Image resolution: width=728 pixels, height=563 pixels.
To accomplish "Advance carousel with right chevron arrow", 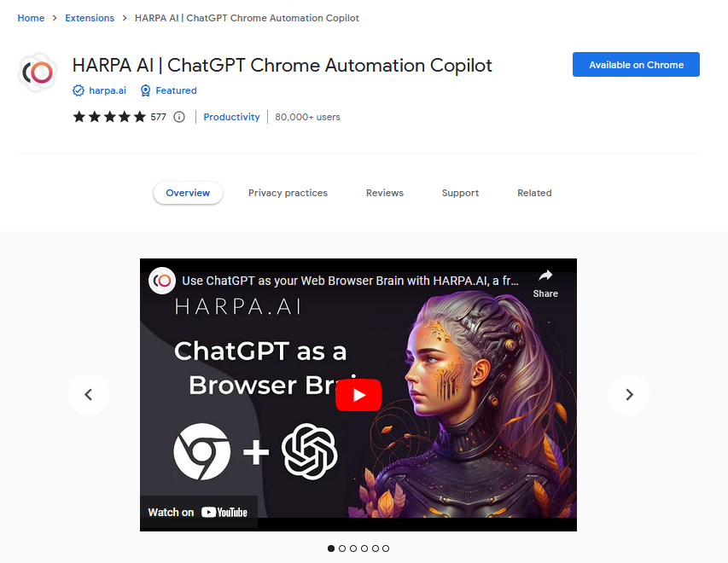I will click(x=629, y=394).
